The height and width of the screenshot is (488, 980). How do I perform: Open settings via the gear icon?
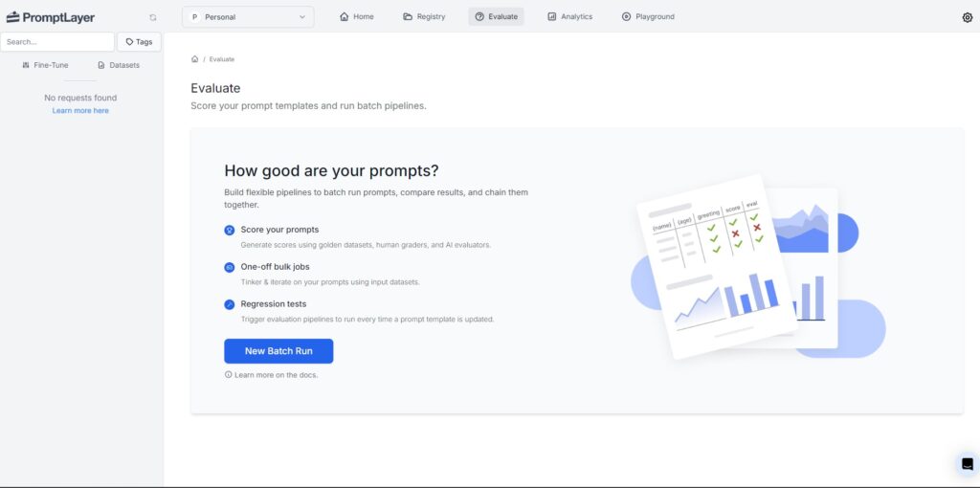click(967, 17)
